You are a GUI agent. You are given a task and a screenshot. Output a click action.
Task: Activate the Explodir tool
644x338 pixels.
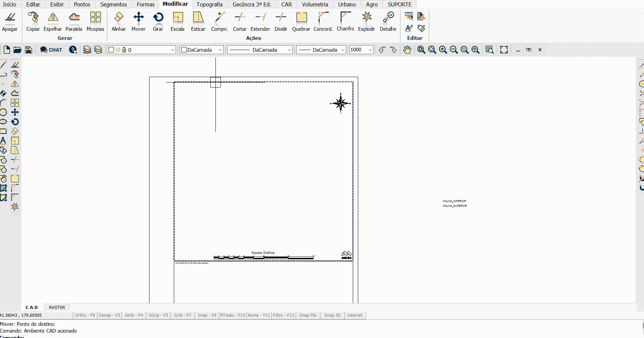366,22
